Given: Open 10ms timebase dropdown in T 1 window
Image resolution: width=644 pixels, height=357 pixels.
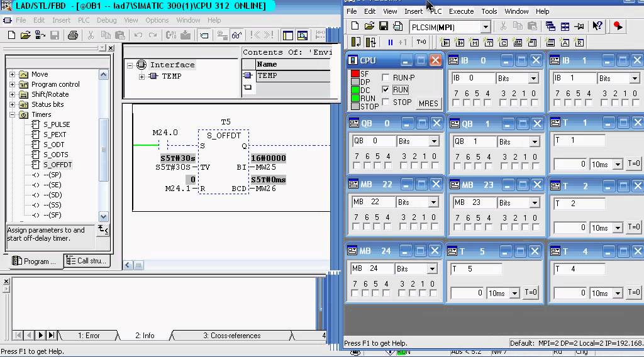Looking at the screenshot, I should click(618, 165).
